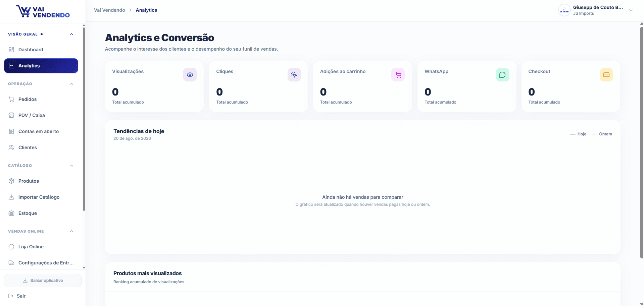Image resolution: width=644 pixels, height=306 pixels.
Task: Click the PDV / Caixa store icon
Action: [x=11, y=115]
